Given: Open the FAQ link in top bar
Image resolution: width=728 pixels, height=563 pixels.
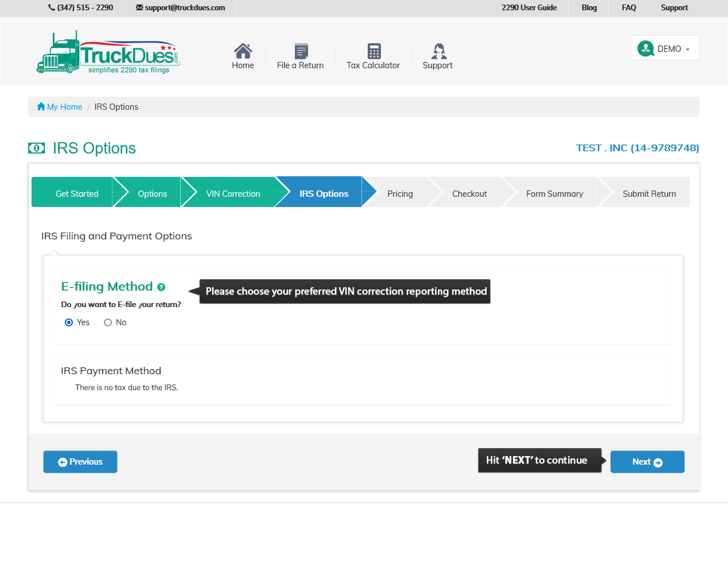Looking at the screenshot, I should pyautogui.click(x=628, y=8).
